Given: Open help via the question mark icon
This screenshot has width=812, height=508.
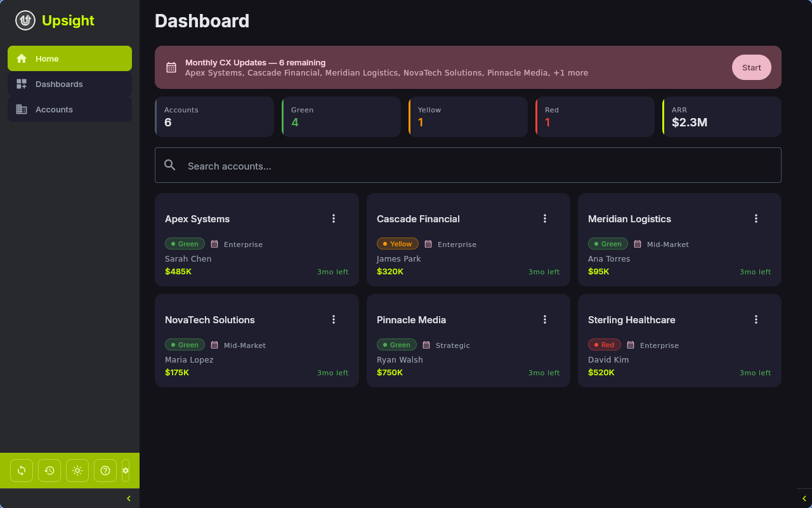Looking at the screenshot, I should 105,470.
